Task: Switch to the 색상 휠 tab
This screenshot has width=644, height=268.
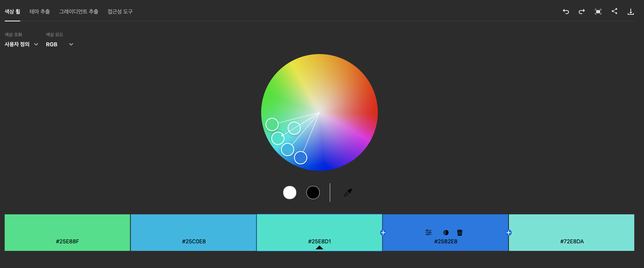Action: (x=12, y=11)
